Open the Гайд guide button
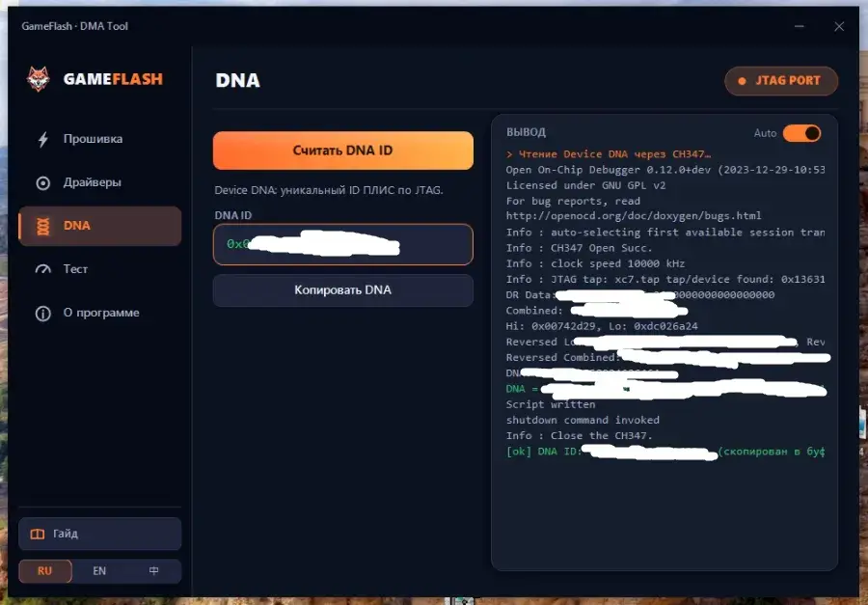The height and width of the screenshot is (605, 868). [99, 535]
